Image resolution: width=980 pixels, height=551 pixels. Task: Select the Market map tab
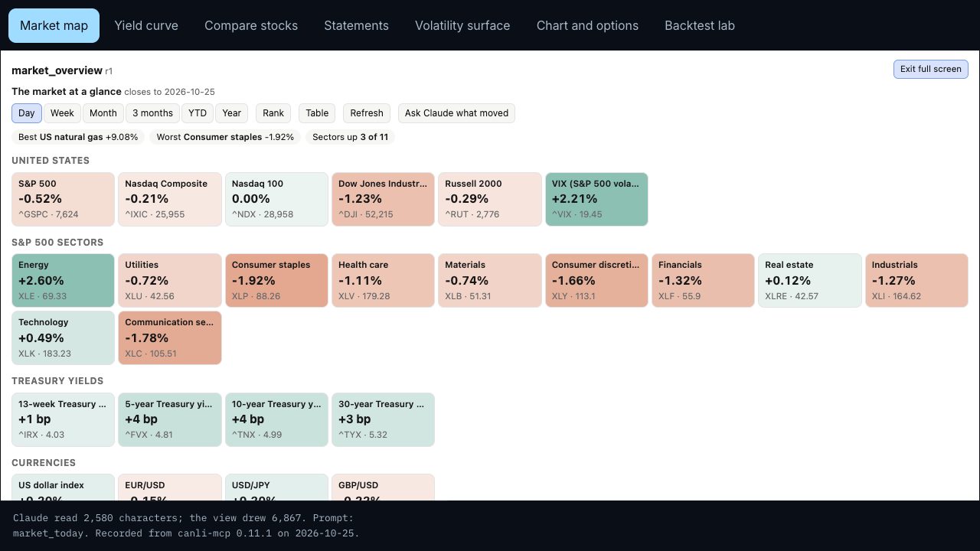pos(54,25)
